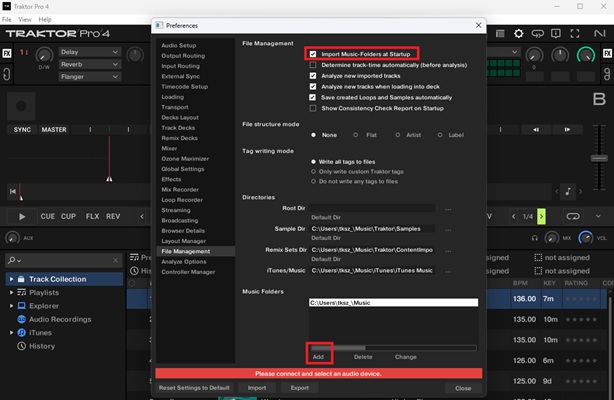Browse for Sample Dir with ellipsis button
The height and width of the screenshot is (400, 614).
click(448, 230)
